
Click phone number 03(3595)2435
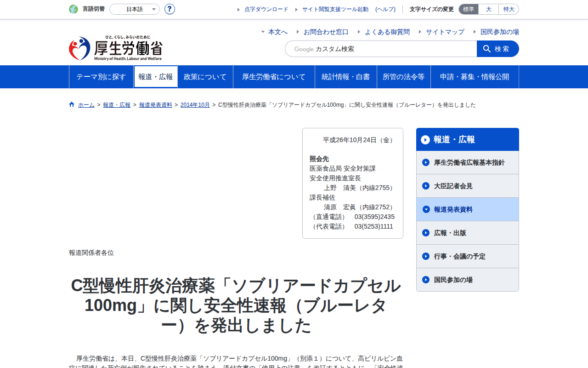click(374, 217)
